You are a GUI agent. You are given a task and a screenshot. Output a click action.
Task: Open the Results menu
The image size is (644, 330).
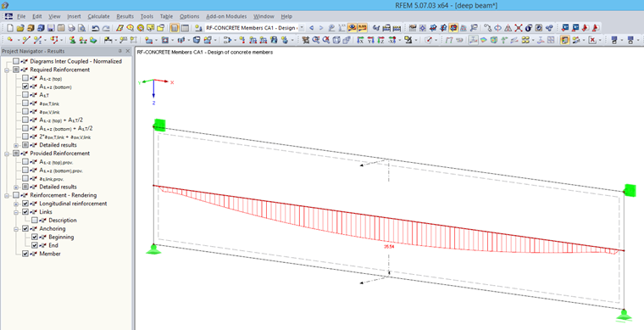125,16
